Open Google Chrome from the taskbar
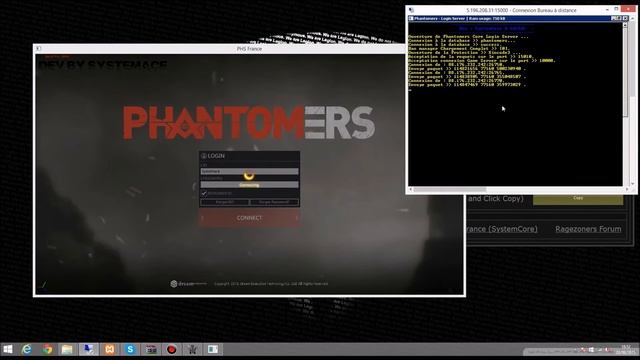Viewport: 640px width, 360px height. [x=47, y=349]
